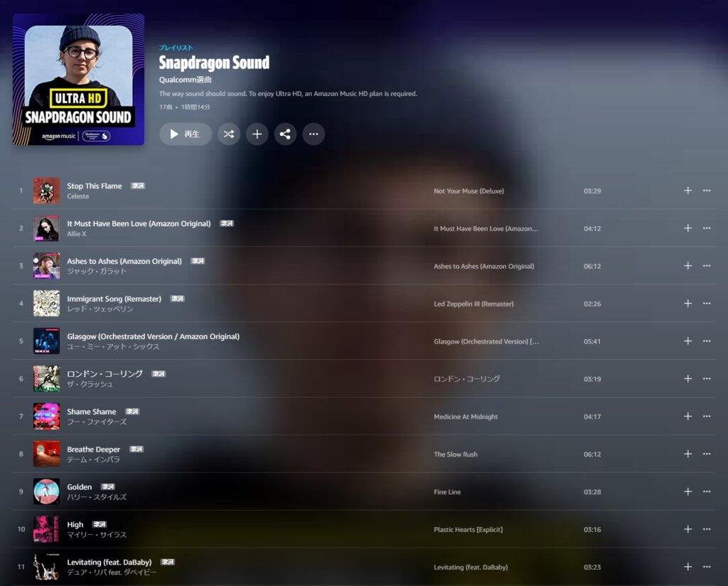728x586 pixels.
Task: Show lyrics badge for Stop This Flame
Action: [138, 186]
